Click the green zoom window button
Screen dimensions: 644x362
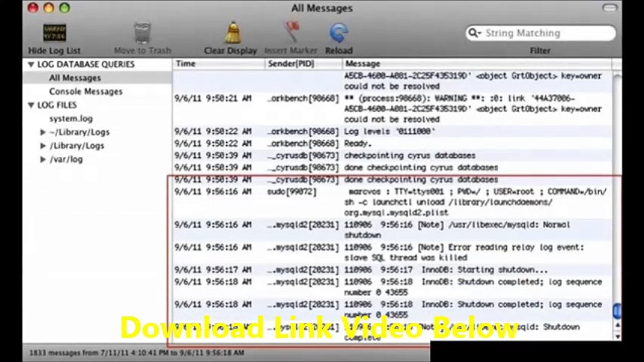tap(64, 8)
